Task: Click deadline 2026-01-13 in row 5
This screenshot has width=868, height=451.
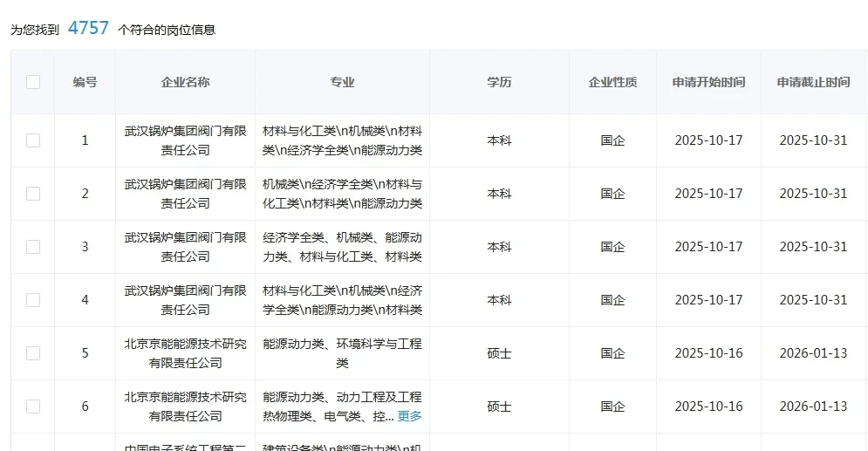Action: (x=813, y=353)
